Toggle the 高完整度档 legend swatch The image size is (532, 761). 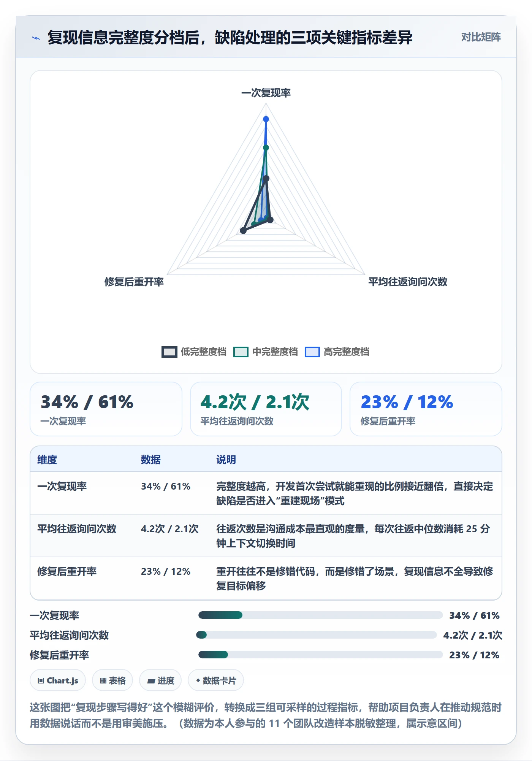click(312, 352)
